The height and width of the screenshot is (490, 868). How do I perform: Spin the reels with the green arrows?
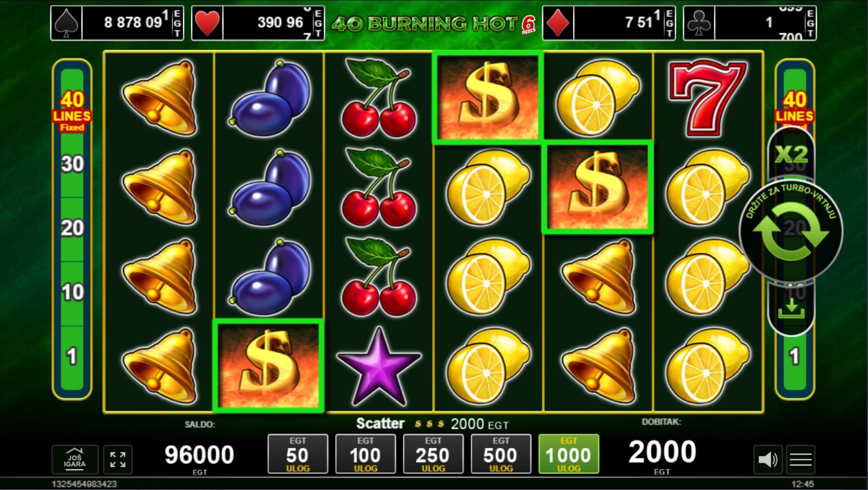(791, 231)
